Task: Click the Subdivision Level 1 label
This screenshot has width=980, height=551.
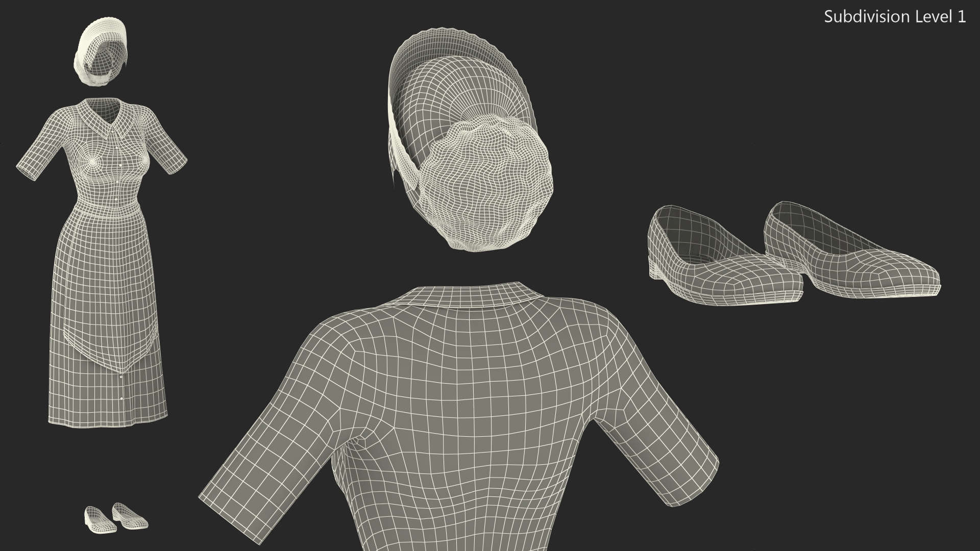Action: tap(895, 17)
